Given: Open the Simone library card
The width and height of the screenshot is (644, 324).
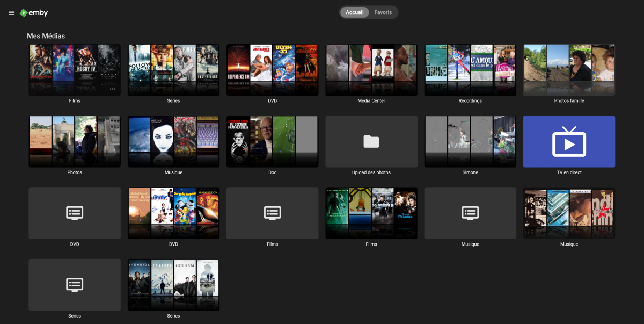Looking at the screenshot, I should [470, 141].
